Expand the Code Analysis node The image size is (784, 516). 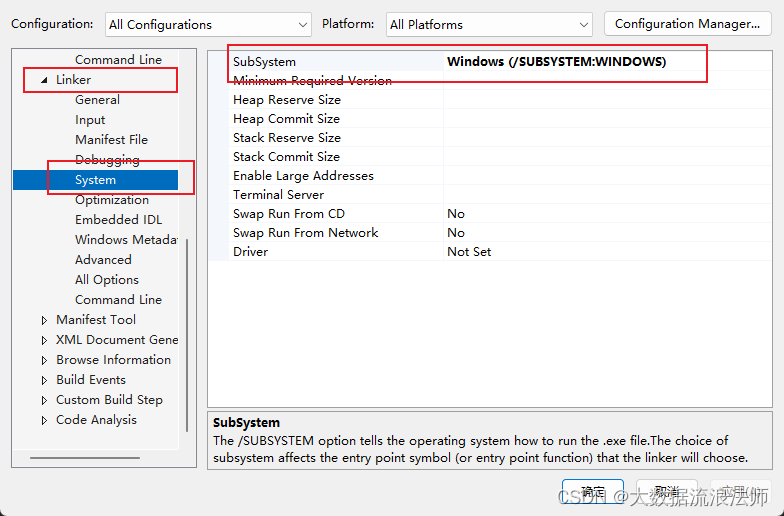[44, 420]
